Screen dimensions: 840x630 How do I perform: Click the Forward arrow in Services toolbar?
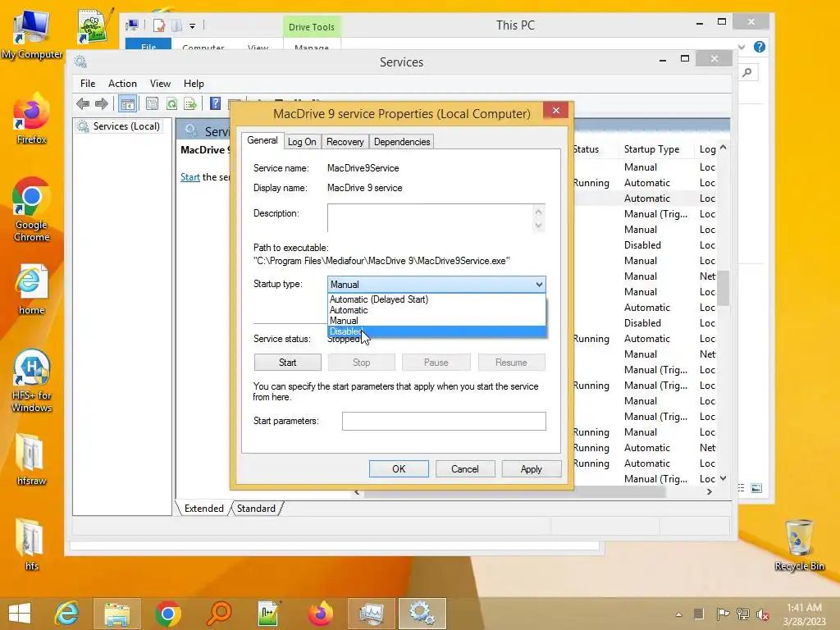[101, 103]
